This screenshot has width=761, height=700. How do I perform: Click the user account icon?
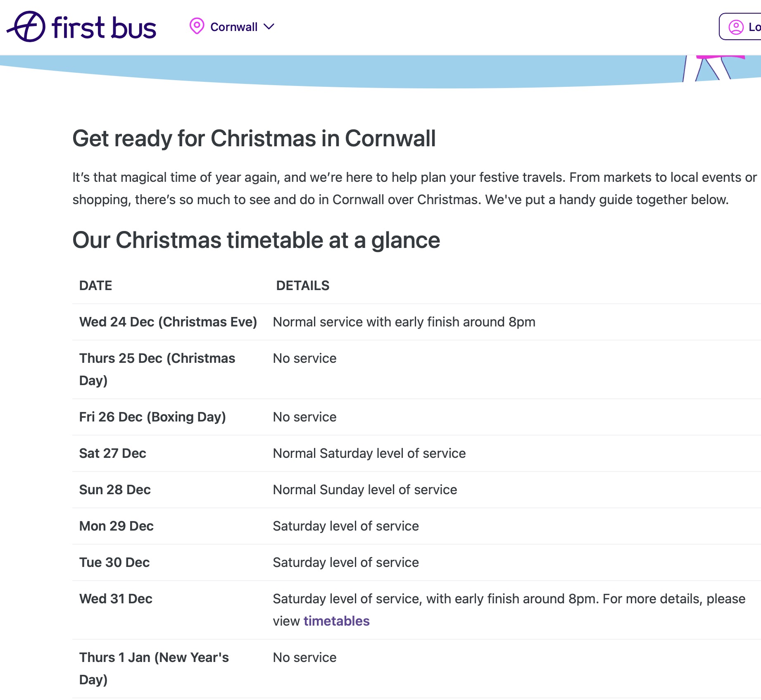coord(736,27)
